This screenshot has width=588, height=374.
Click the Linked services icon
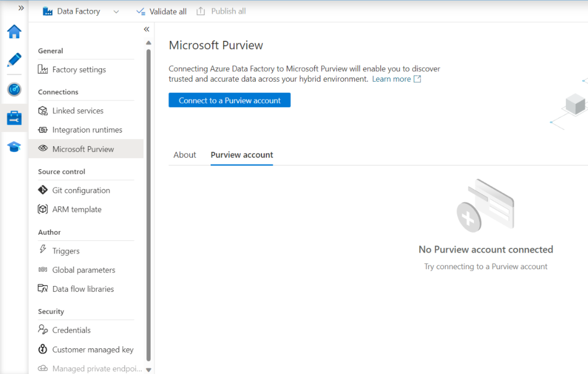[43, 111]
